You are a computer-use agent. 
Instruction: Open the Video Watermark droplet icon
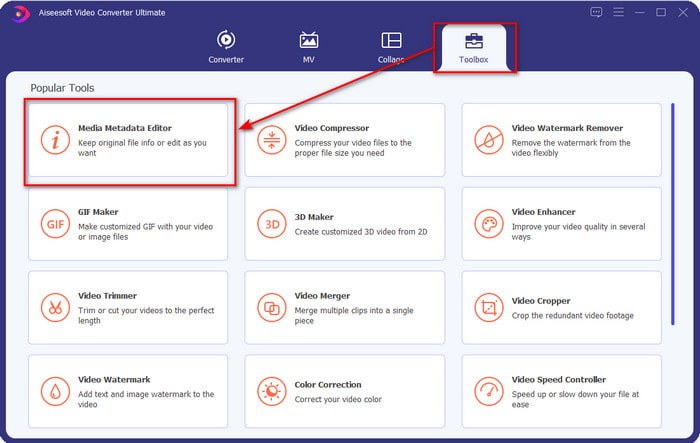[55, 391]
